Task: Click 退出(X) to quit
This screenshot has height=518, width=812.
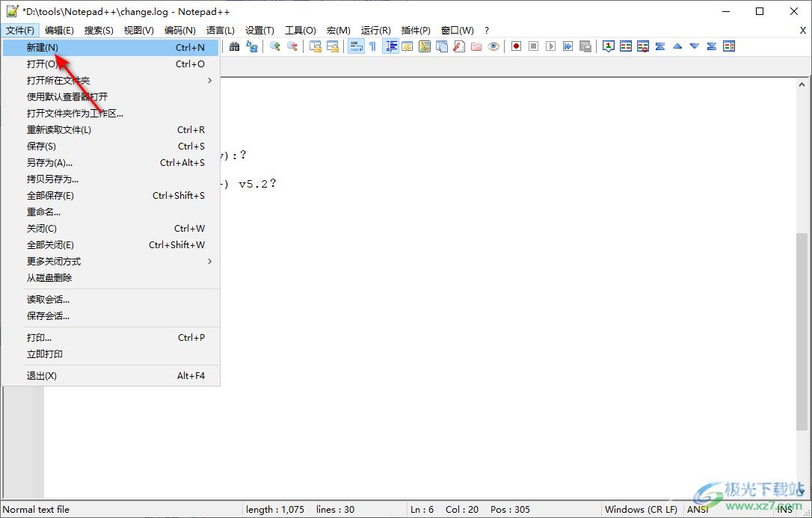Action: coord(111,376)
